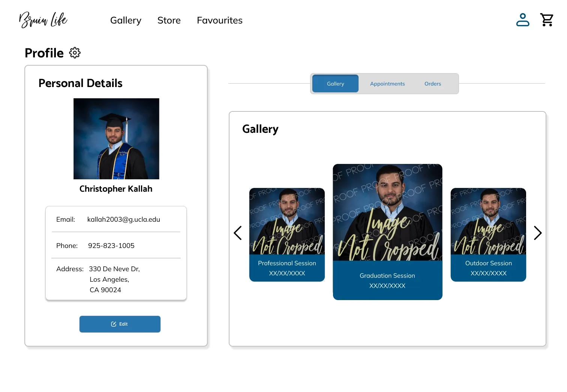Open the Graduation Session card

click(387, 232)
